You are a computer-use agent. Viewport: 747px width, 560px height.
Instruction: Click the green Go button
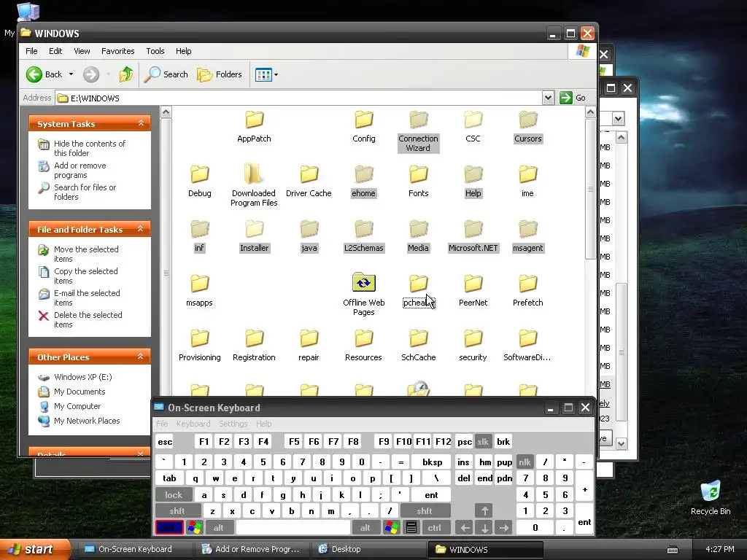(573, 98)
